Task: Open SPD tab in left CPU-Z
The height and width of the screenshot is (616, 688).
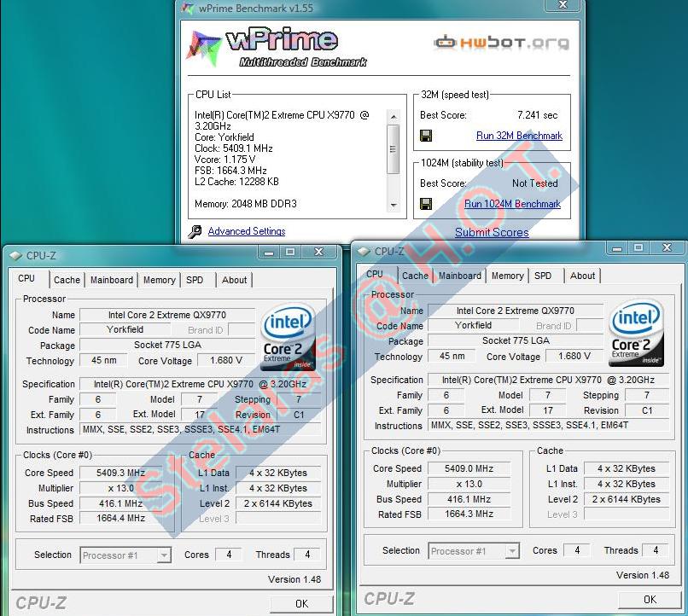Action: pyautogui.click(x=195, y=280)
